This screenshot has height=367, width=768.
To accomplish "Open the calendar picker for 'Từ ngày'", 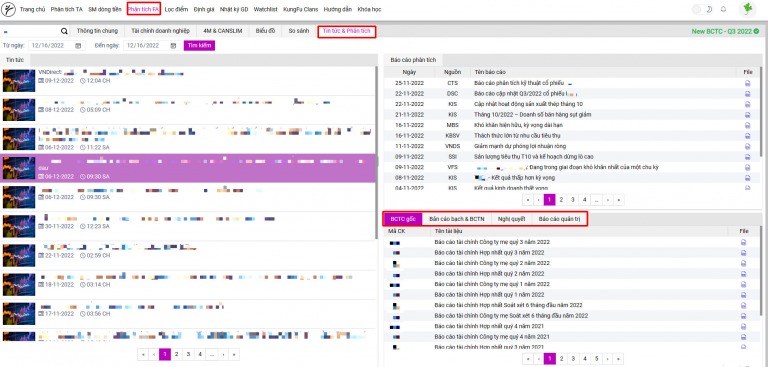I will pos(78,46).
